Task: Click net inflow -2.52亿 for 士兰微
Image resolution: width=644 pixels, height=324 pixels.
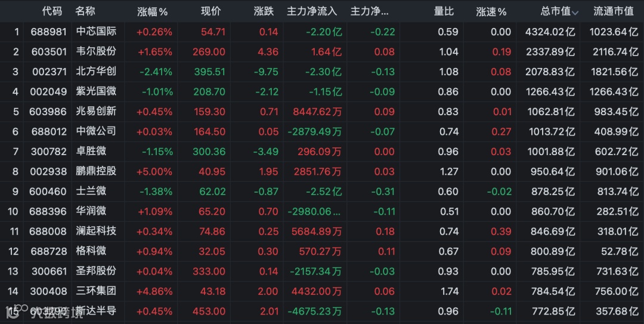Action: (x=324, y=191)
